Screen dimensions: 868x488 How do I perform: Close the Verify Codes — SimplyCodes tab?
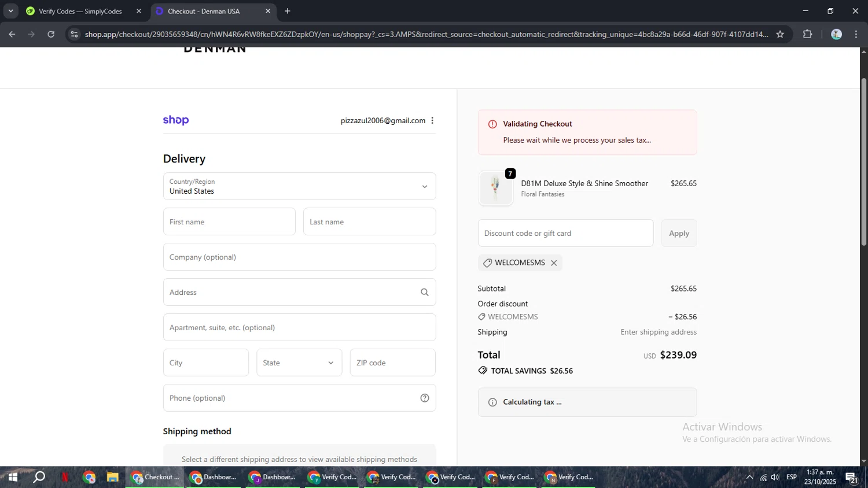[139, 11]
